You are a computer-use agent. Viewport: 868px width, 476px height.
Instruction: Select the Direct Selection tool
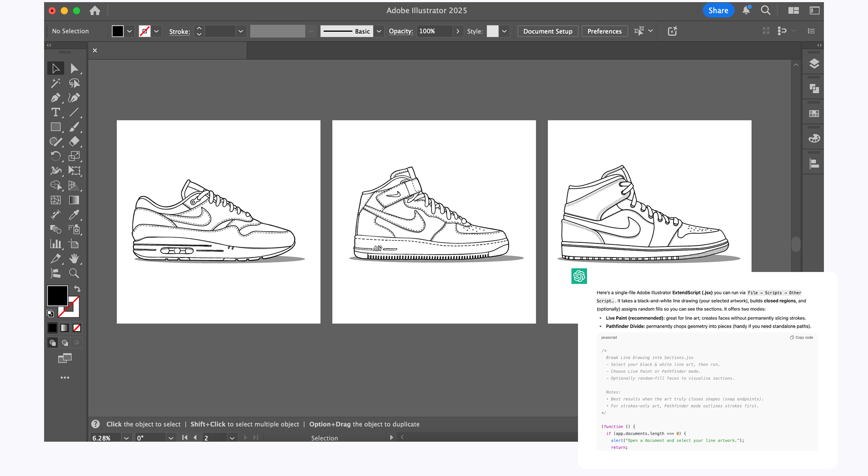74,68
